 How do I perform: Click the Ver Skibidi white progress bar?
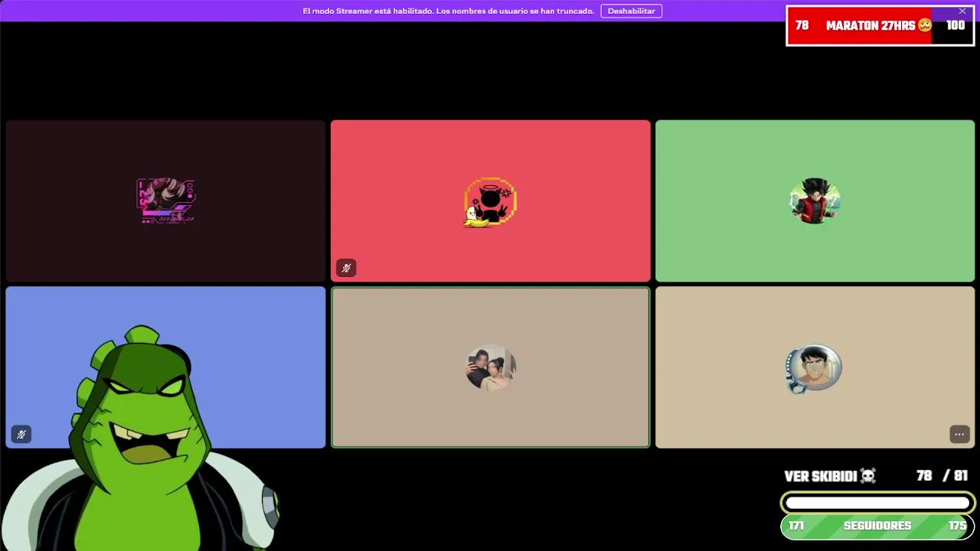(x=877, y=503)
